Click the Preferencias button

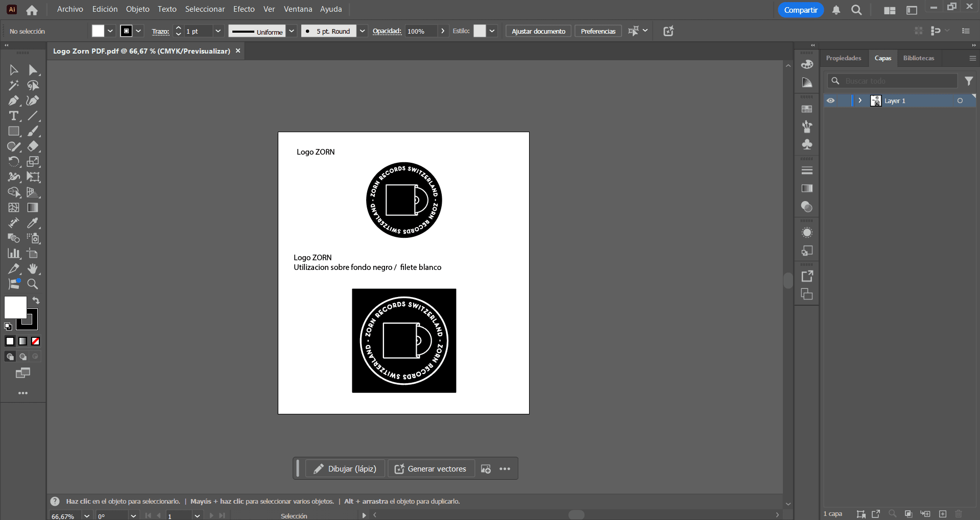[x=598, y=31]
